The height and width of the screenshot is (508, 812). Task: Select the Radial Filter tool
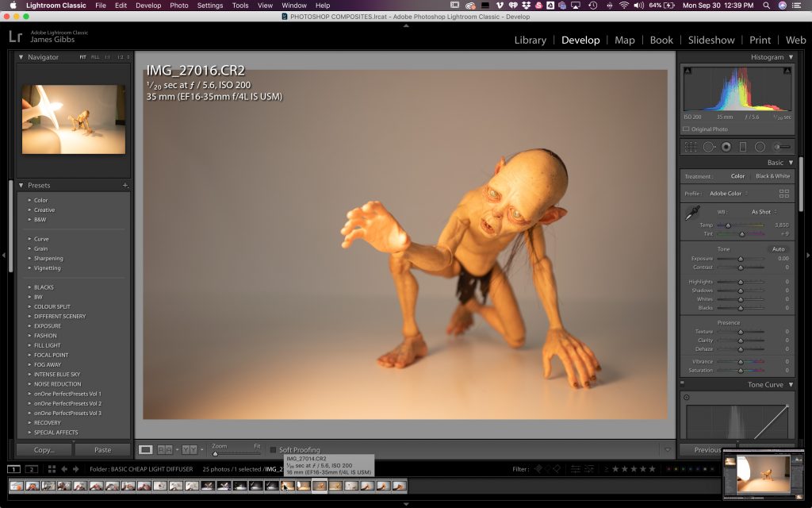[x=760, y=147]
